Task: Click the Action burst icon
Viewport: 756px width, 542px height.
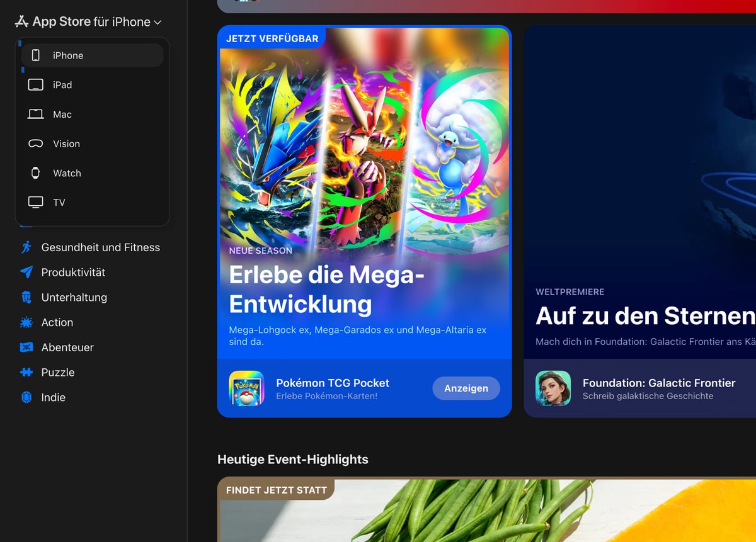Action: [x=26, y=322]
